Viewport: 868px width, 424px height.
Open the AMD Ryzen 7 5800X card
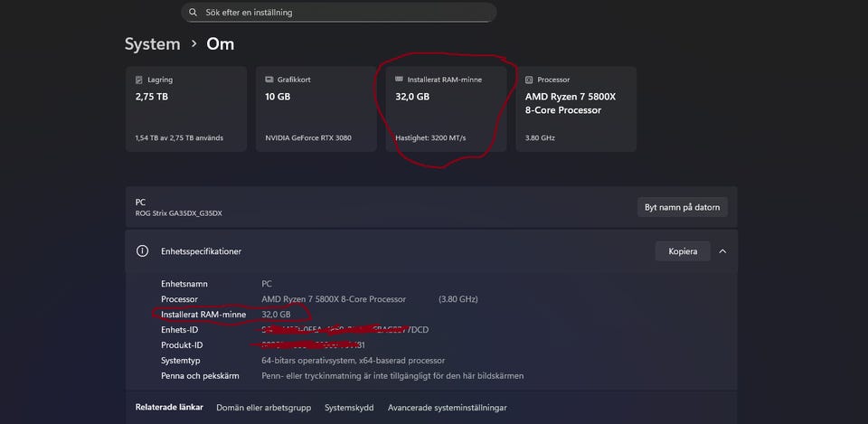(576, 108)
